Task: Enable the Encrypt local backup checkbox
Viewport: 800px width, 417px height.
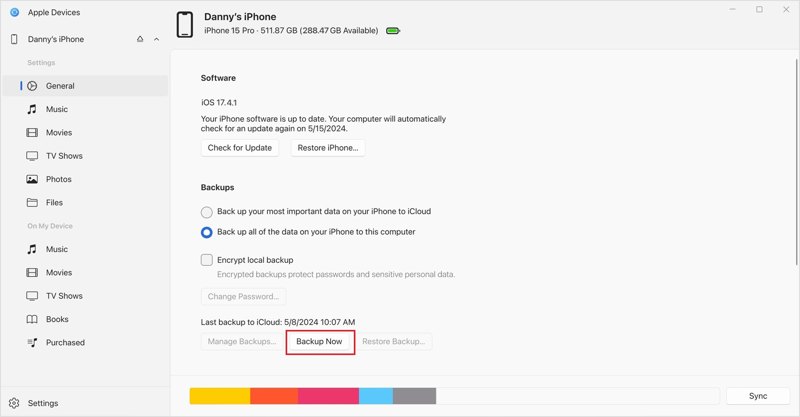Action: pos(207,260)
